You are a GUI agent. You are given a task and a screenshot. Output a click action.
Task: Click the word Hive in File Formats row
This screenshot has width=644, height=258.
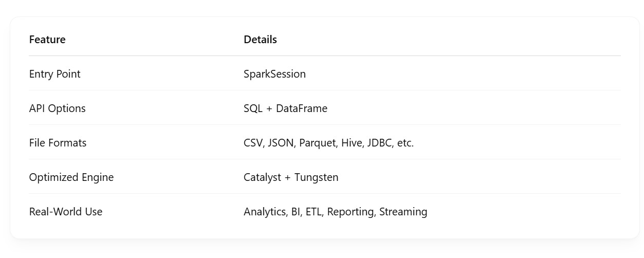point(352,143)
